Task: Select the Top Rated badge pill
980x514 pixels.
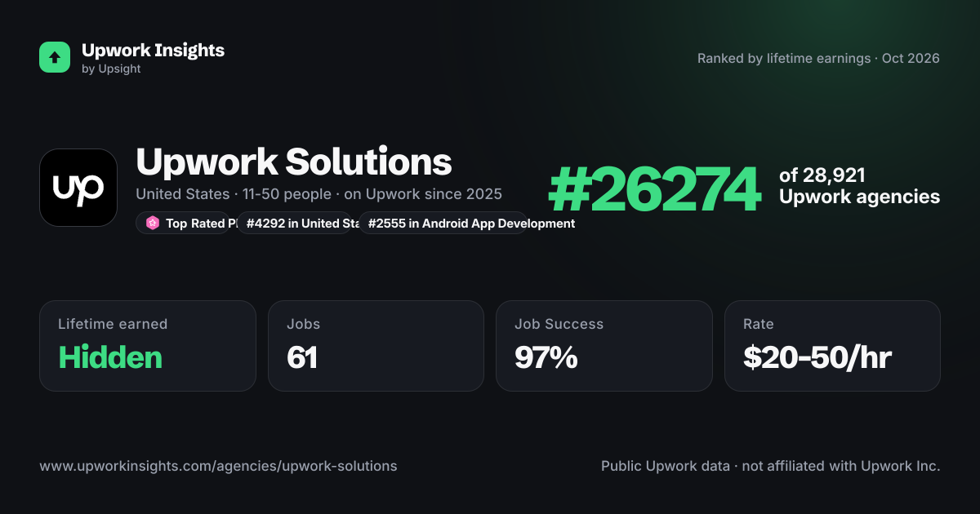Action: tap(184, 223)
